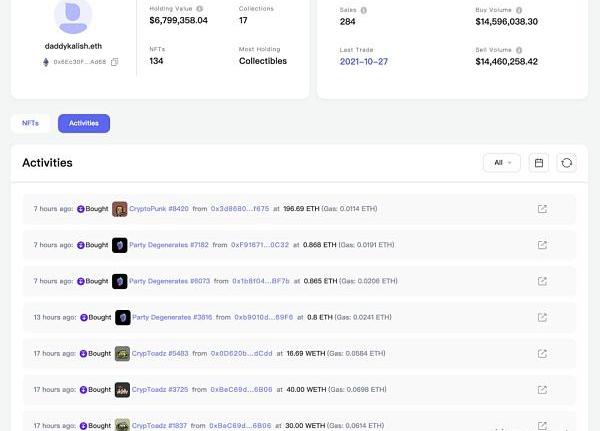Refresh the Activities list

(x=567, y=163)
